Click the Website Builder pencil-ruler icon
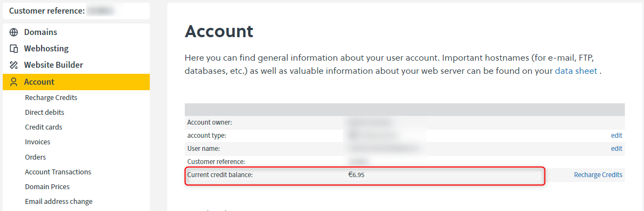The image size is (644, 211). click(x=14, y=65)
